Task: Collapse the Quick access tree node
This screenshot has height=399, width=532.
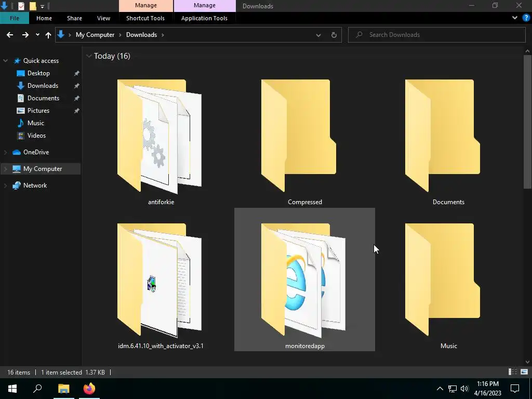Action: (x=5, y=61)
